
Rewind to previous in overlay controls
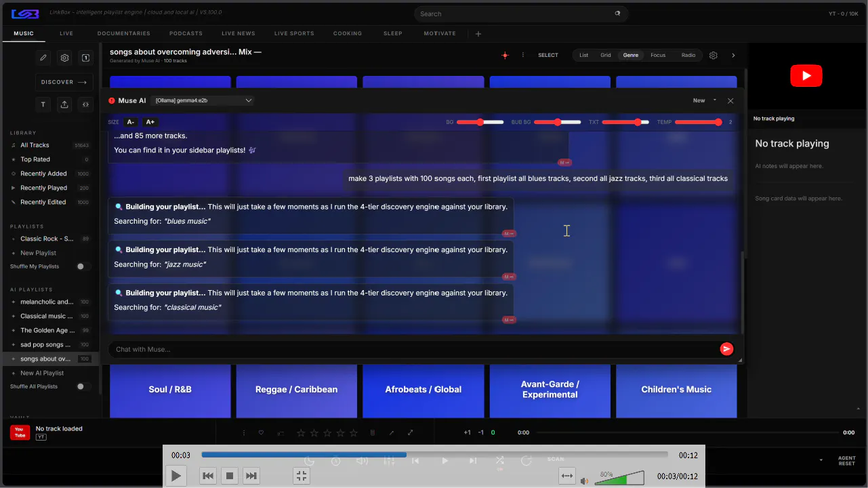[x=208, y=476]
